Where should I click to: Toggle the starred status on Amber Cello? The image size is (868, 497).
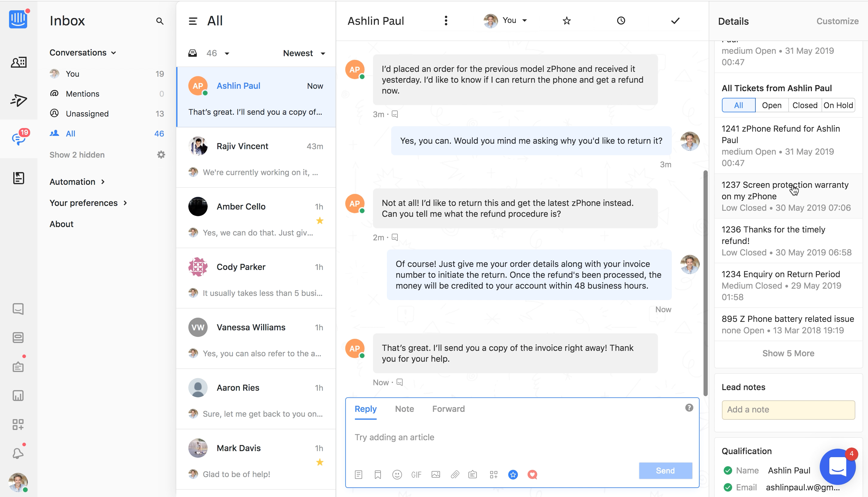click(x=320, y=221)
